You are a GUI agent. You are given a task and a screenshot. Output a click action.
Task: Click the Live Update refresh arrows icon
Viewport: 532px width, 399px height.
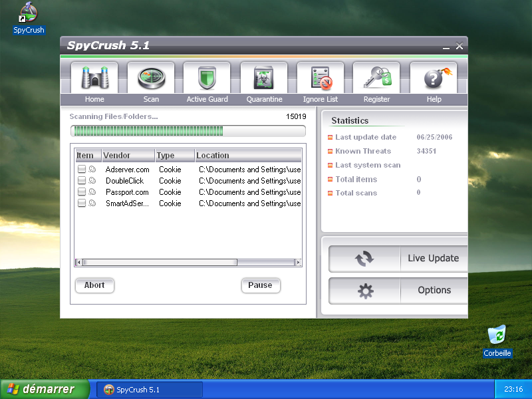364,259
